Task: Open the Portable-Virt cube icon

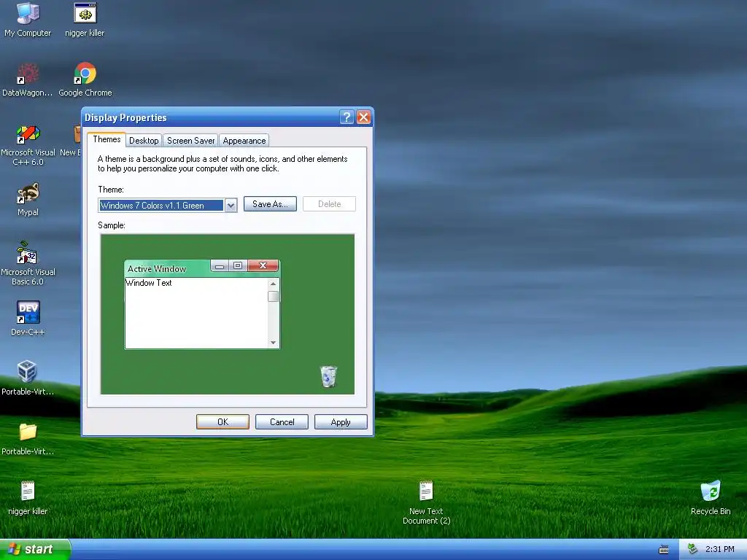Action: [28, 378]
